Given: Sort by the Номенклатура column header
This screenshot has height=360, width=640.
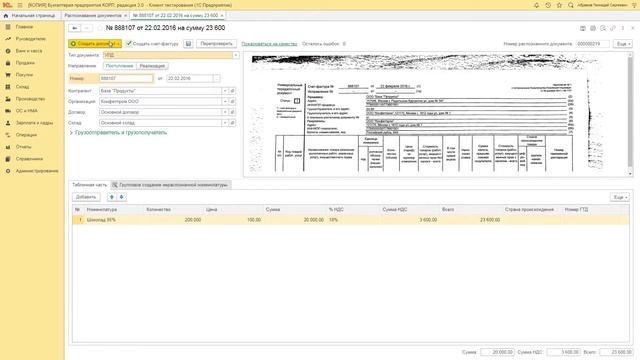Looking at the screenshot, I should tap(102, 210).
